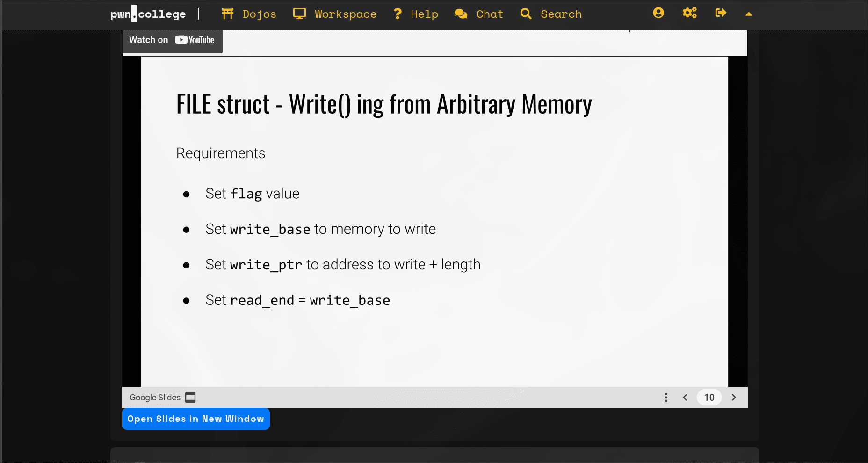Viewport: 868px width, 463px height.
Task: Open the Chat nav item
Action: tap(490, 14)
